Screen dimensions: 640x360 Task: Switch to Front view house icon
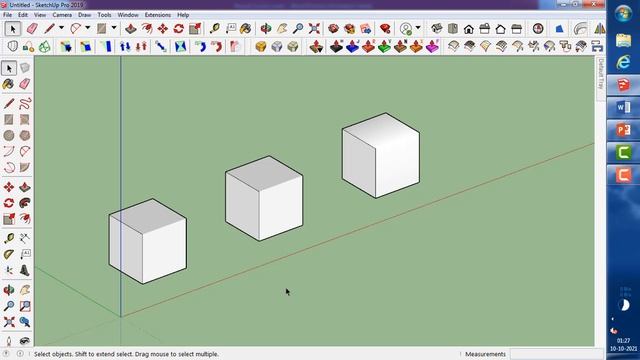tap(469, 29)
